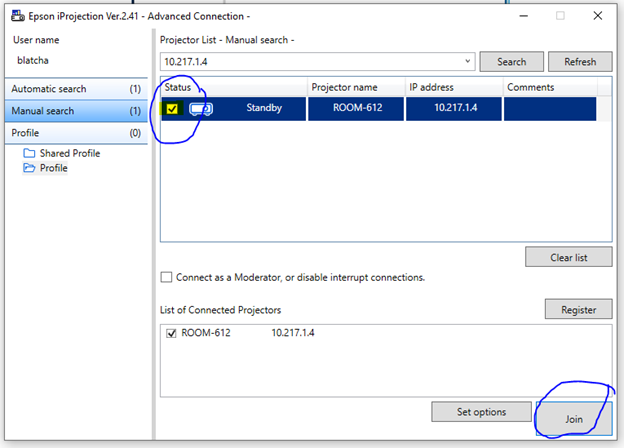The width and height of the screenshot is (624, 448).
Task: Sort by Status column header
Action: 234,87
